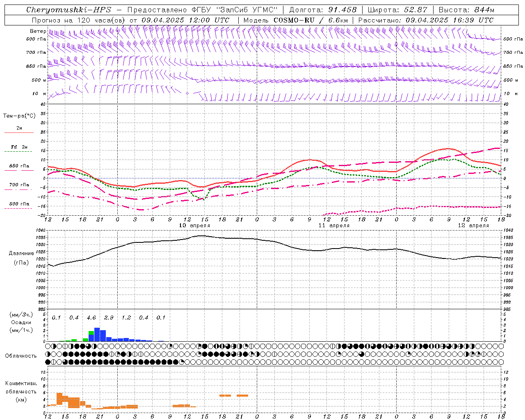Click the Конвективн. convective cloud label
The image size is (525, 420).
[21, 383]
